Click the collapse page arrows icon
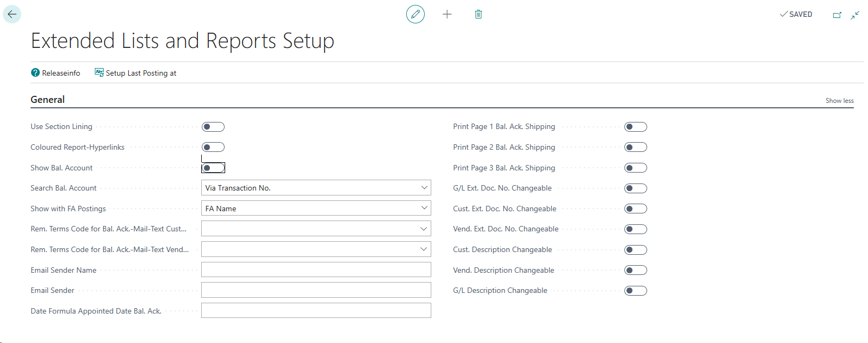The image size is (868, 343). pyautogui.click(x=855, y=15)
